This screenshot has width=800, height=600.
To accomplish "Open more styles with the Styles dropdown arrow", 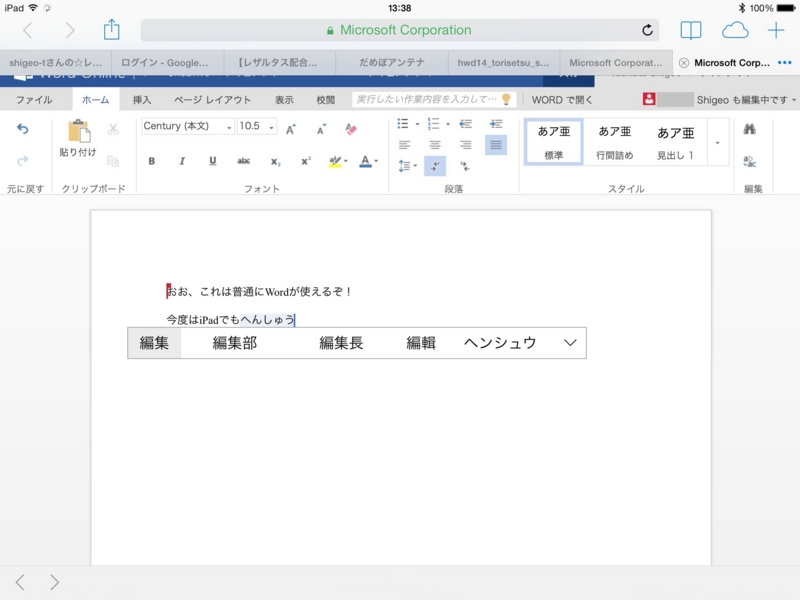I will coord(718,142).
